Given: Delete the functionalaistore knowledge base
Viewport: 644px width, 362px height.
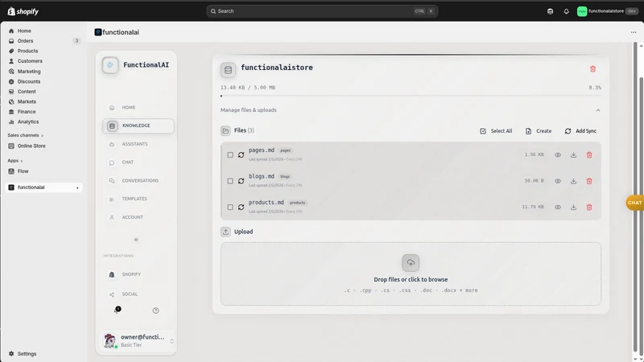Looking at the screenshot, I should (592, 69).
